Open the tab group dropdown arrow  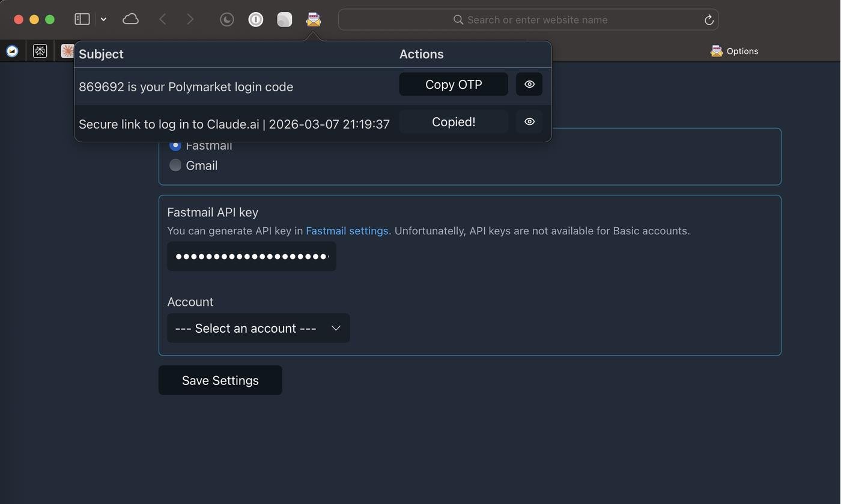(x=103, y=19)
